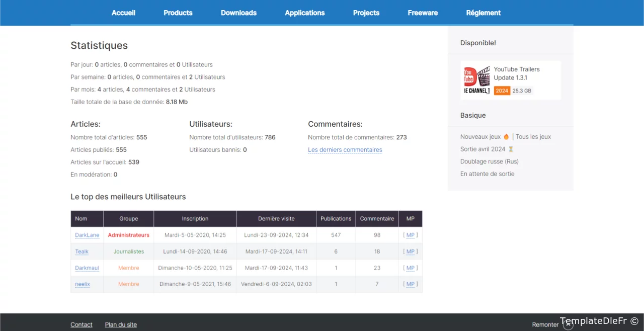644x331 pixels.
Task: Open the Plan du site link
Action: click(121, 324)
